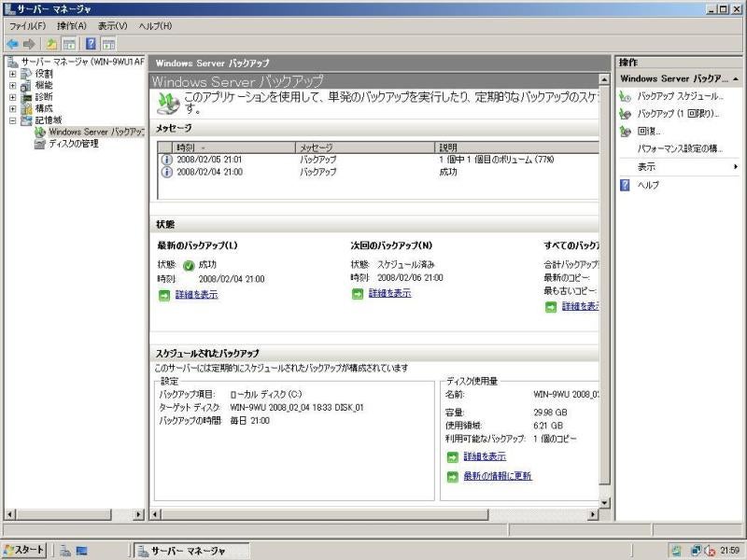Click the up arrow of the main vertical scrollbar
Viewport: 747px width, 560px height.
point(604,79)
